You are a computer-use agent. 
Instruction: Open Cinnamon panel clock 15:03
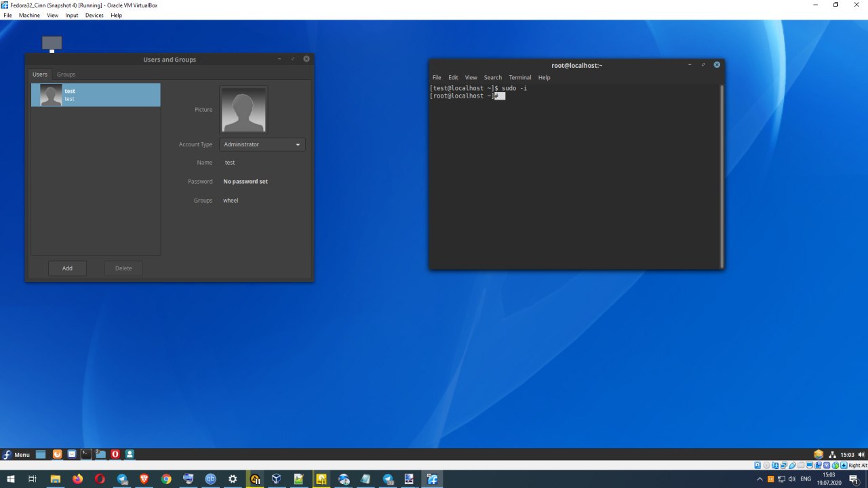click(847, 455)
